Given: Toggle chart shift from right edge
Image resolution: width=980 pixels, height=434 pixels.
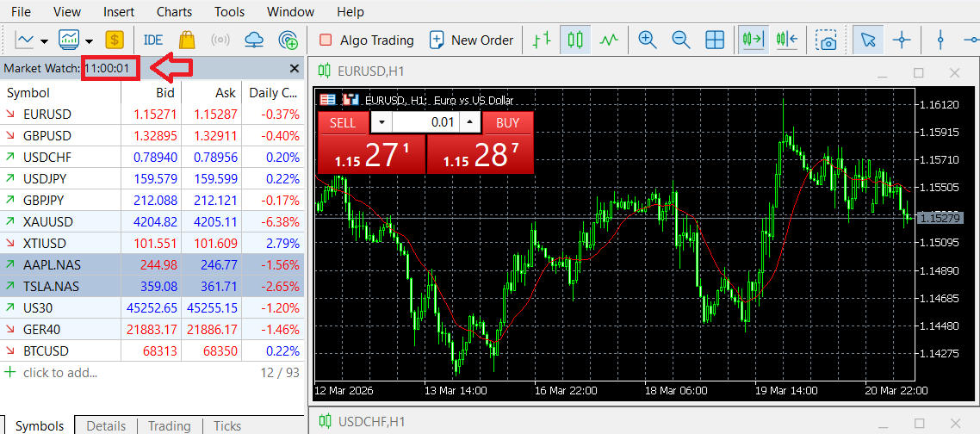Looking at the screenshot, I should 787,40.
